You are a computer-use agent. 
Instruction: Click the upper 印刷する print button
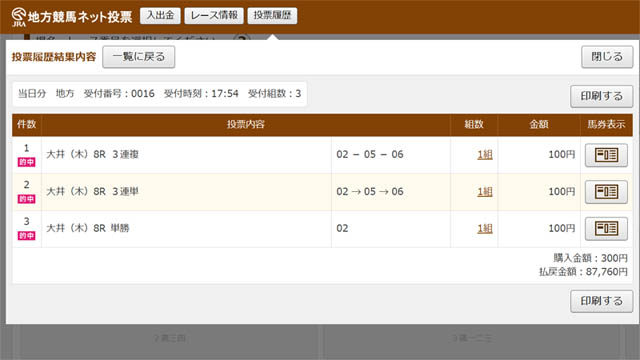(x=601, y=96)
